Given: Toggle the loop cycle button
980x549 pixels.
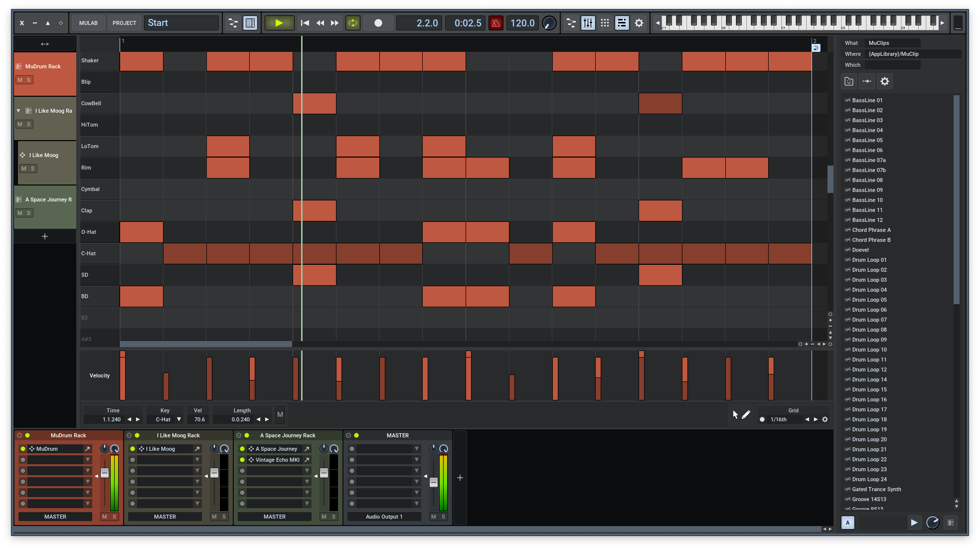Looking at the screenshot, I should (353, 23).
